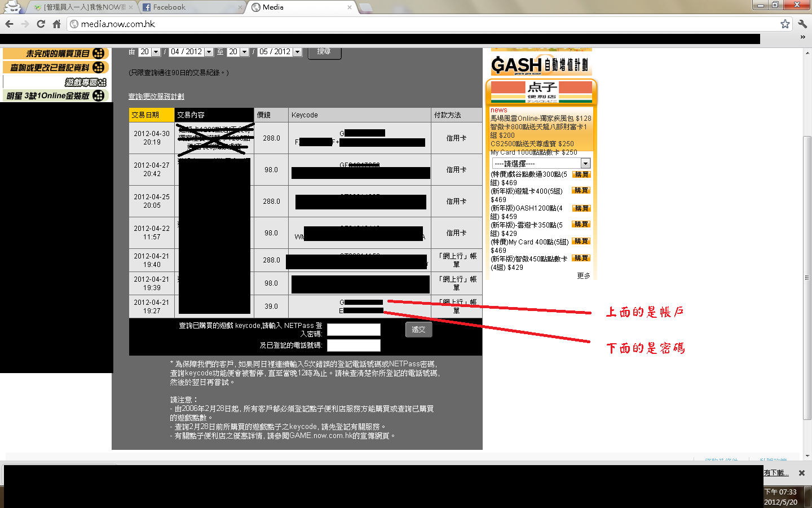Click the browser back arrow
This screenshot has width=812, height=508.
(9, 24)
